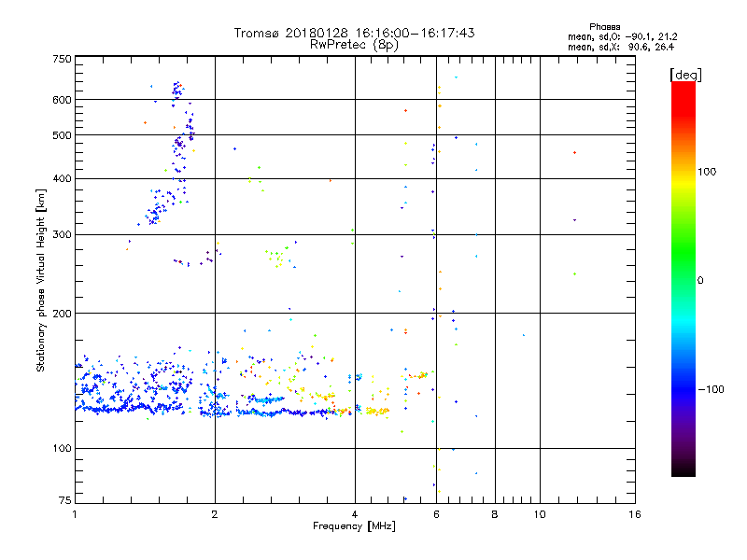Click the '2' x-axis tick label
Image resolution: width=747 pixels, height=560 pixels.
pos(215,514)
